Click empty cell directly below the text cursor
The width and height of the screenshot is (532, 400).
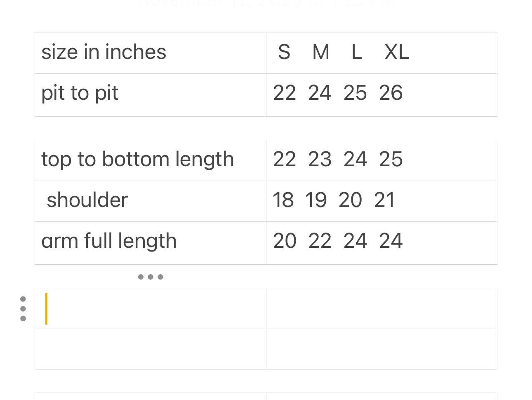[150, 349]
